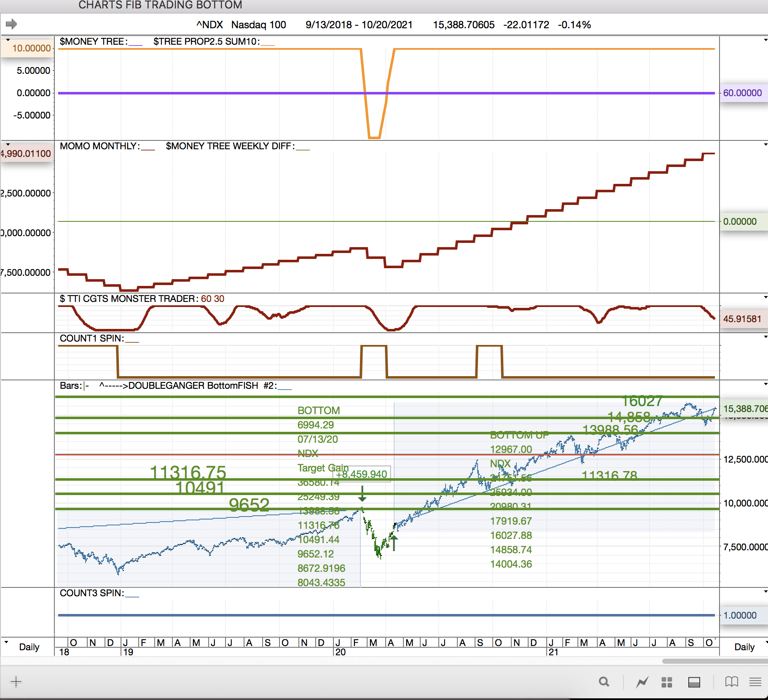Click the $MONEY TREE indicator label
The height and width of the screenshot is (700, 768).
pyautogui.click(x=92, y=41)
